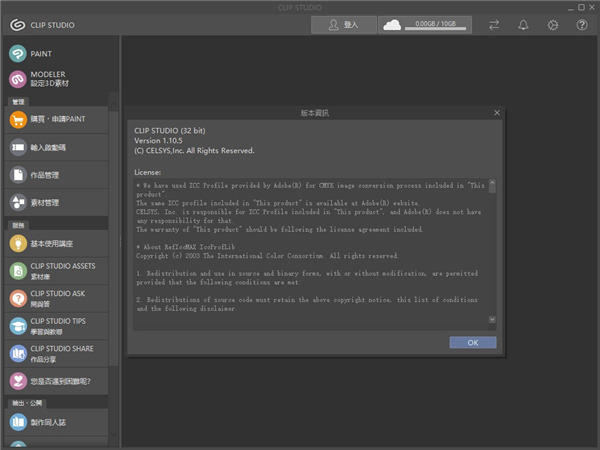Image resolution: width=600 pixels, height=450 pixels.
Task: Click the cloud storage 0.00GB / 10GB bar
Action: click(x=426, y=25)
